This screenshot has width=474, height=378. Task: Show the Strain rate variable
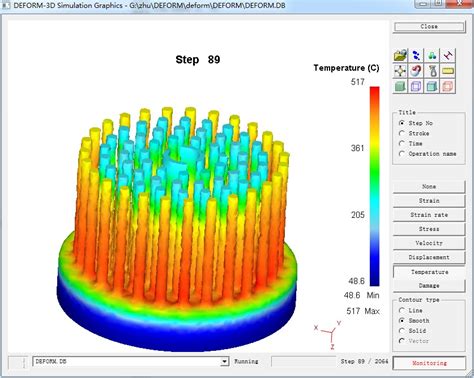point(429,215)
